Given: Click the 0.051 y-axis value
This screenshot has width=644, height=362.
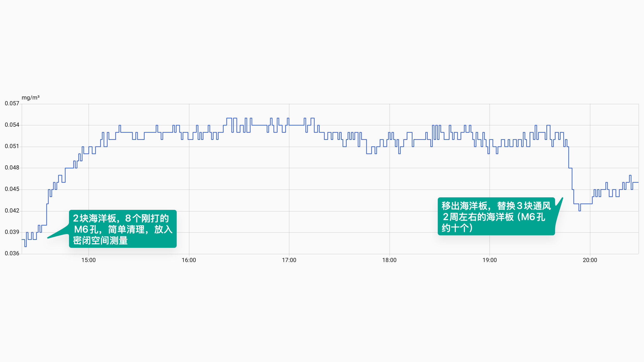Looking at the screenshot, I should point(12,146).
